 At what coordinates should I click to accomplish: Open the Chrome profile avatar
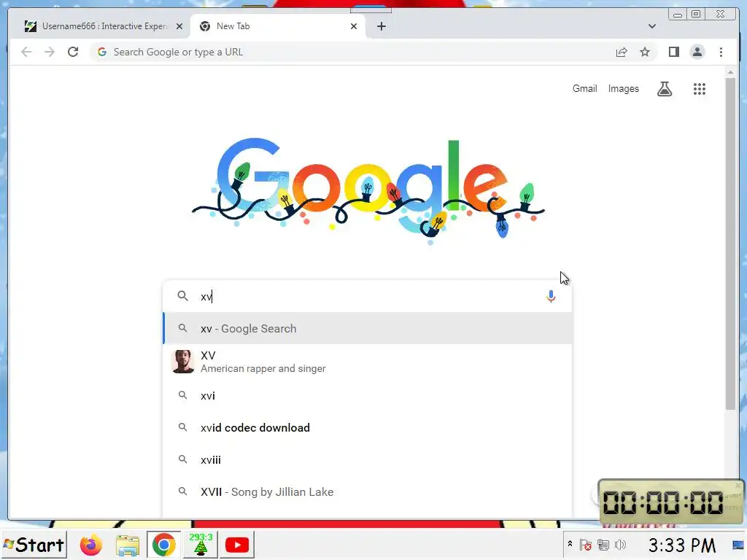[697, 52]
